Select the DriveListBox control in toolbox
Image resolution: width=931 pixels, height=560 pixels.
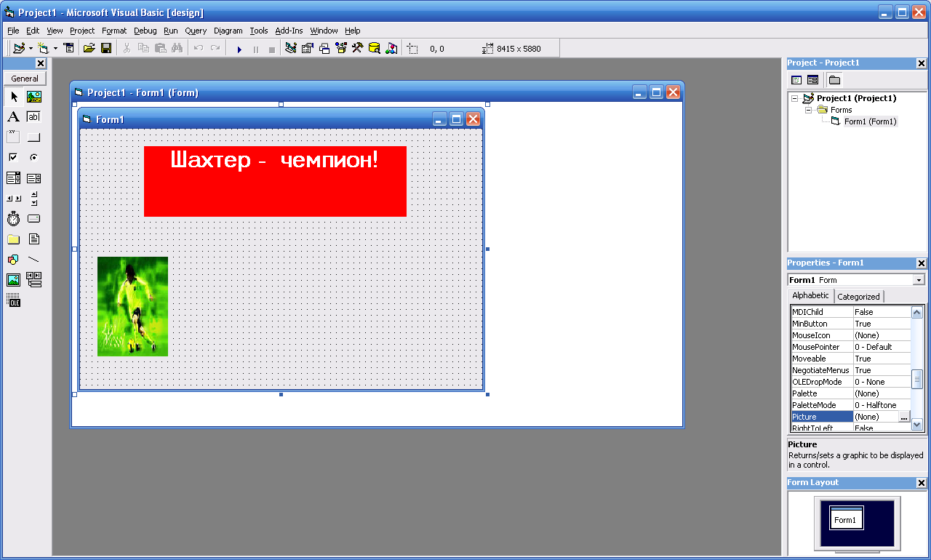(34, 219)
